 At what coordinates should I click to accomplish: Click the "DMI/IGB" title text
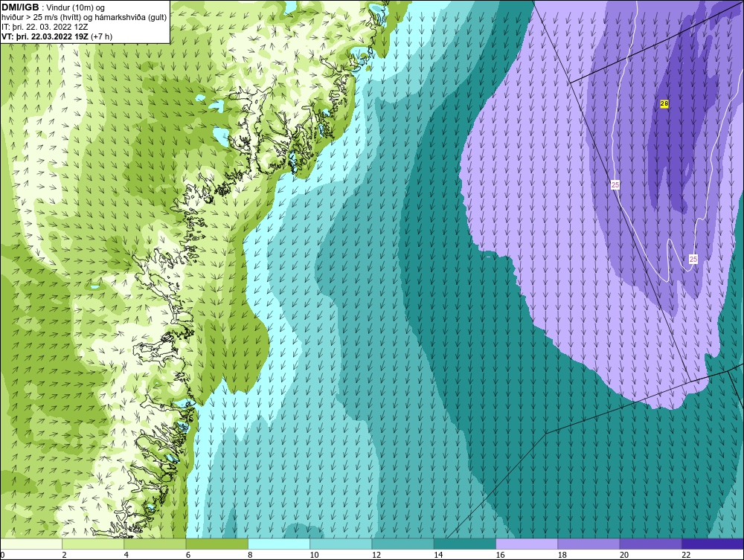coord(20,7)
